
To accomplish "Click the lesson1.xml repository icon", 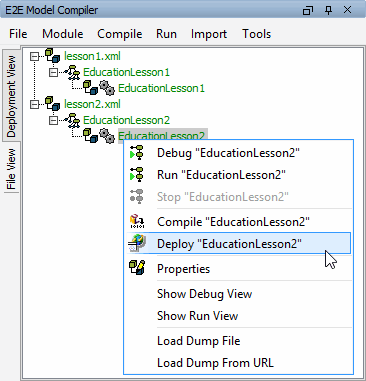I will click(x=52, y=55).
